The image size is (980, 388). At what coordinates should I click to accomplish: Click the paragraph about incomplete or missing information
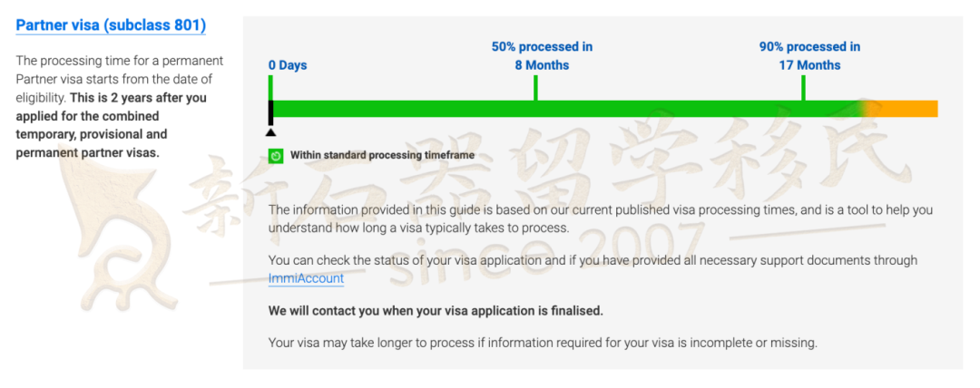pyautogui.click(x=543, y=343)
